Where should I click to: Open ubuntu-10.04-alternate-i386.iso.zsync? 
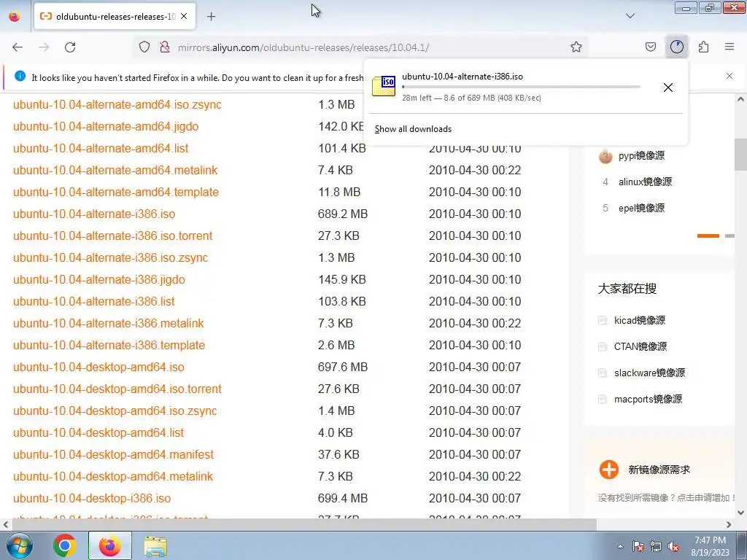point(111,258)
